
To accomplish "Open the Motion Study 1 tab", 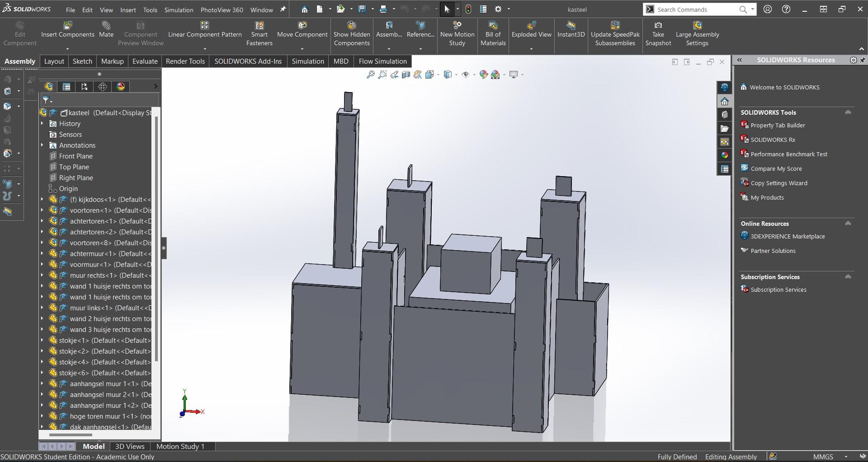I will click(x=180, y=446).
